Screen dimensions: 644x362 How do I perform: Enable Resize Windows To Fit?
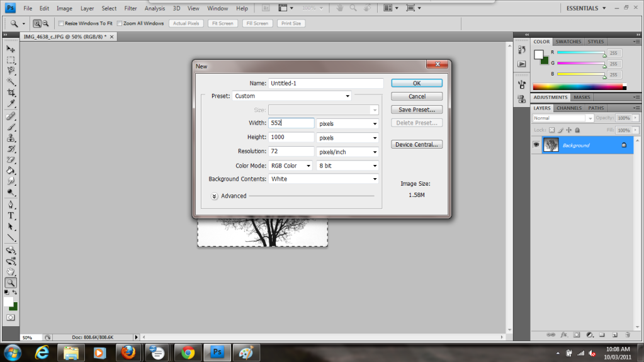pos(61,23)
